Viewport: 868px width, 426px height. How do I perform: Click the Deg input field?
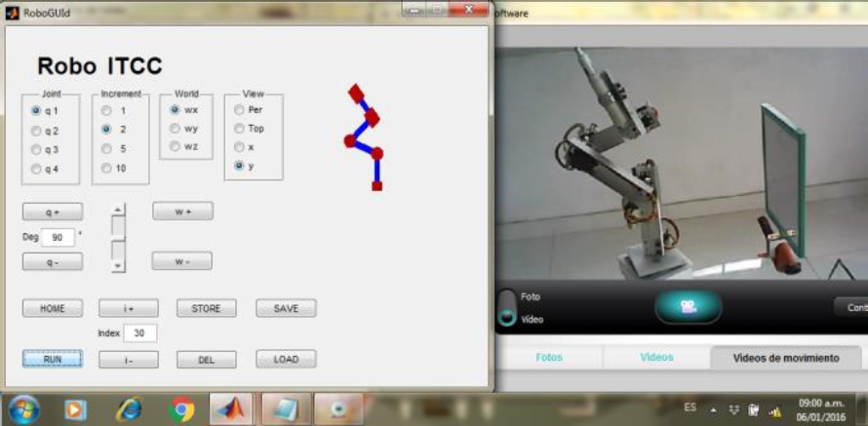click(x=58, y=237)
